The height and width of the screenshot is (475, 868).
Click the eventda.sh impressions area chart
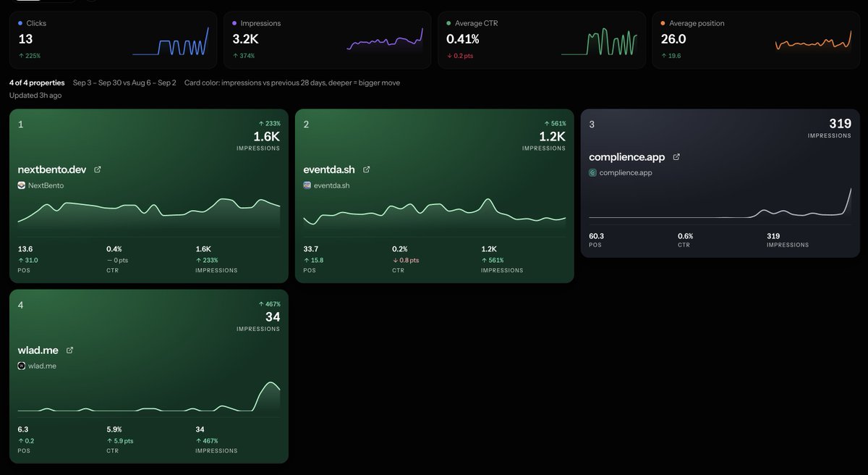[435, 214]
